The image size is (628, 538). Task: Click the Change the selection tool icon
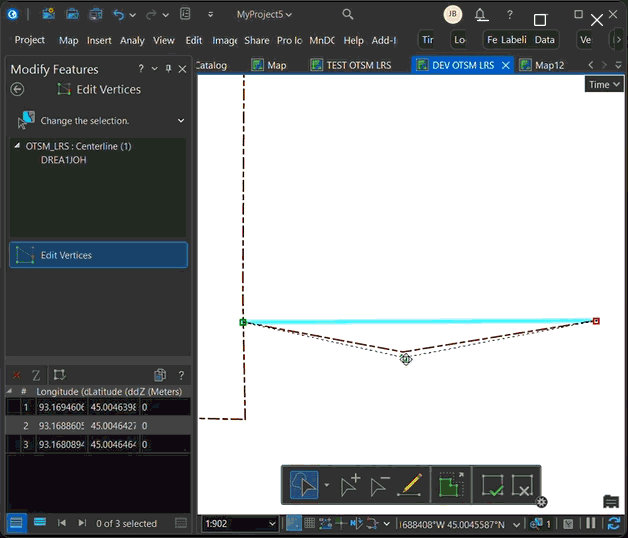(26, 120)
